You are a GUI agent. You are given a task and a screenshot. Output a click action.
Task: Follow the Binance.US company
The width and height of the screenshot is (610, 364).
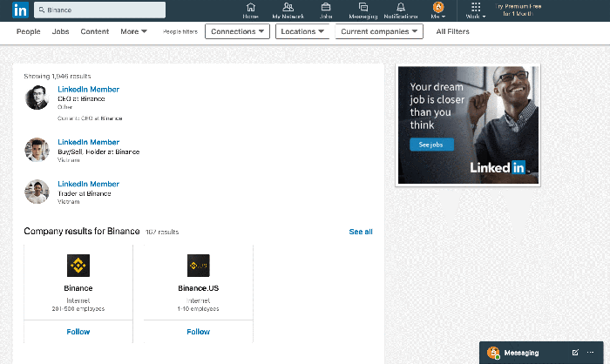199,332
